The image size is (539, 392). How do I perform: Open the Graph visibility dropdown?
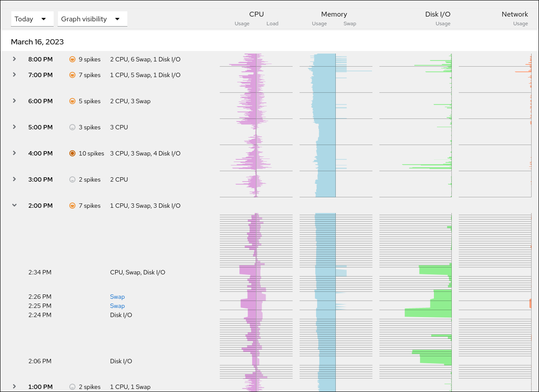pyautogui.click(x=92, y=19)
